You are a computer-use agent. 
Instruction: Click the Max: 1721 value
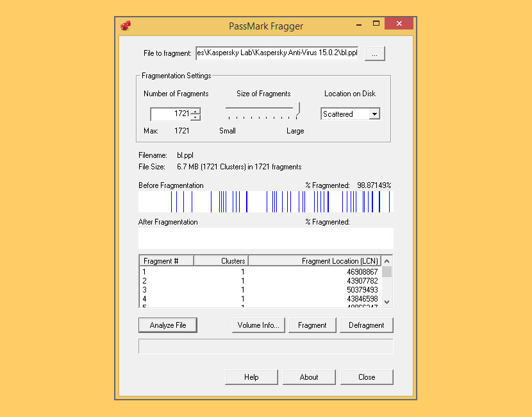pos(182,131)
